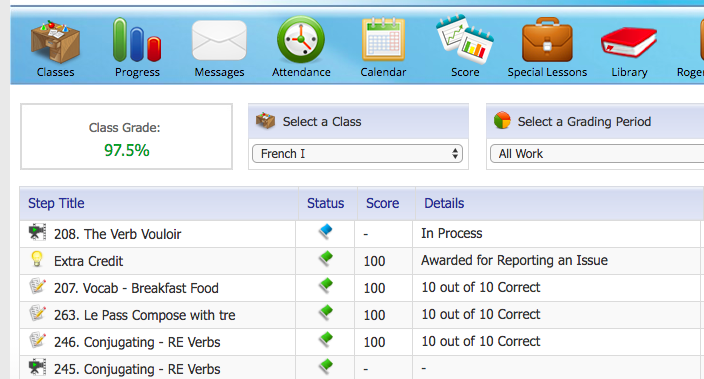The image size is (704, 379).
Task: Click the green status flag for Extra Credit
Action: 326,259
